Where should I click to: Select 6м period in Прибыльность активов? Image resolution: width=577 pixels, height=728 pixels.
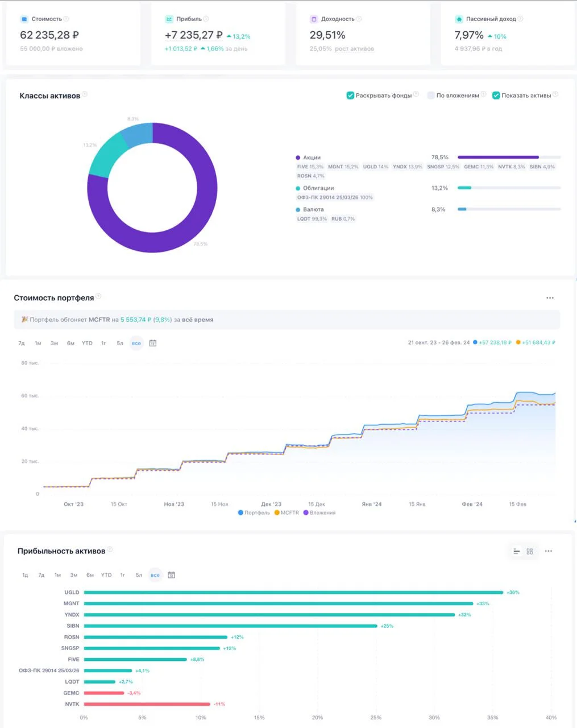click(x=90, y=575)
